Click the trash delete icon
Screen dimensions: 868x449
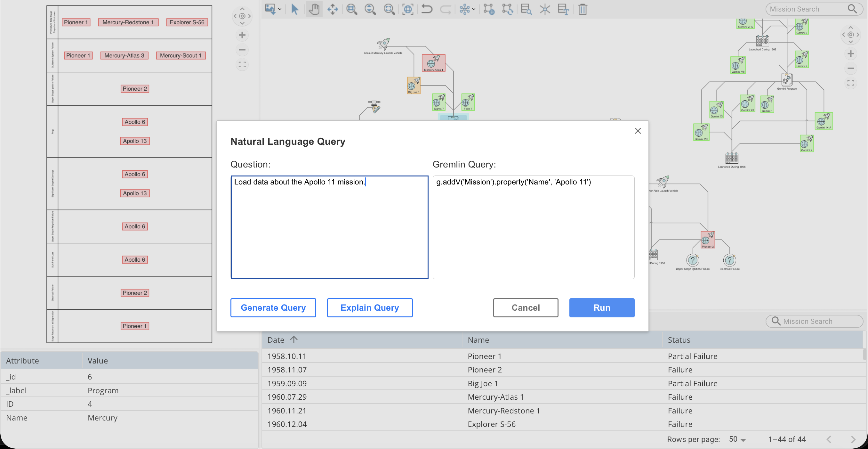(583, 9)
